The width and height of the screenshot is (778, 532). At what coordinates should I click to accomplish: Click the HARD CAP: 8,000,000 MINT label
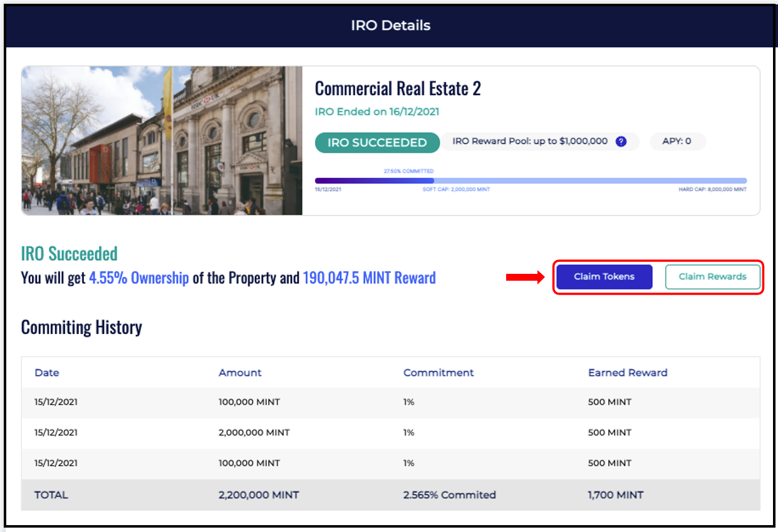pos(713,189)
